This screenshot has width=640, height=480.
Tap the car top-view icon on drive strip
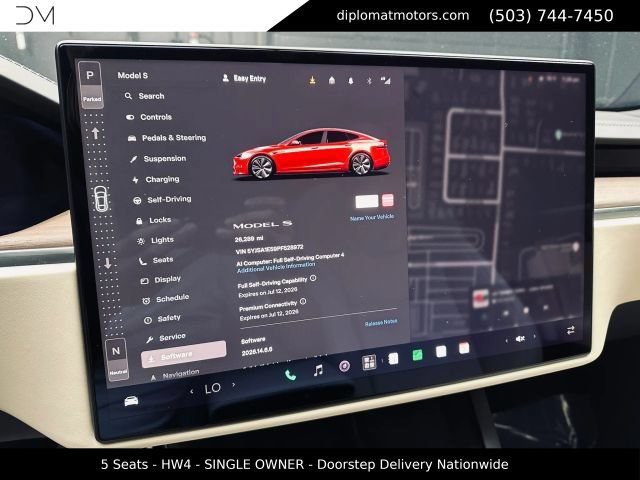(x=101, y=199)
